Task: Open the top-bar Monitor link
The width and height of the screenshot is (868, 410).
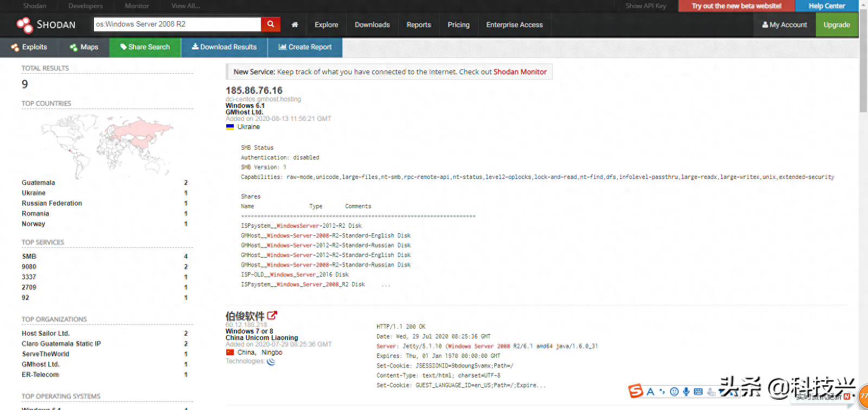Action: pyautogui.click(x=137, y=6)
